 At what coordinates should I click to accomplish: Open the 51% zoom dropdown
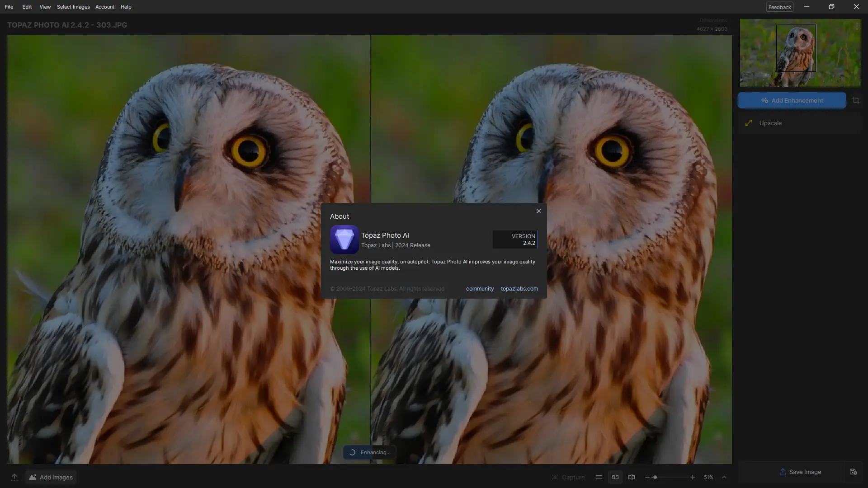coord(708,477)
